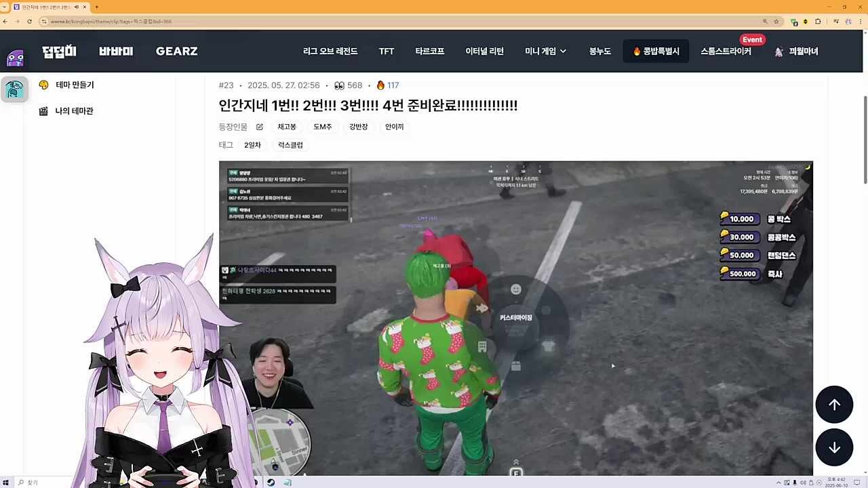Click the post number #23
This screenshot has width=868, height=488.
coord(226,85)
